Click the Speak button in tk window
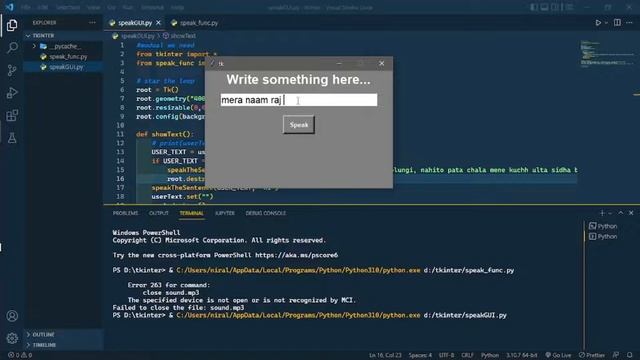 click(x=299, y=124)
